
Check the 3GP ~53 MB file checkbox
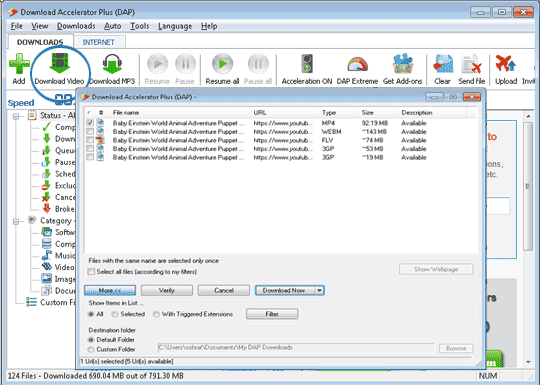tap(90, 148)
